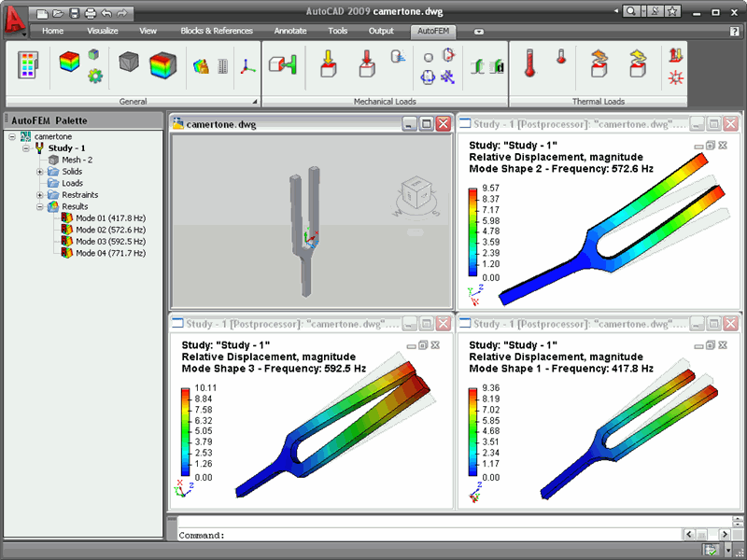The width and height of the screenshot is (747, 560).
Task: Click the Mode Shape 3 color legend bar
Action: coord(185,432)
